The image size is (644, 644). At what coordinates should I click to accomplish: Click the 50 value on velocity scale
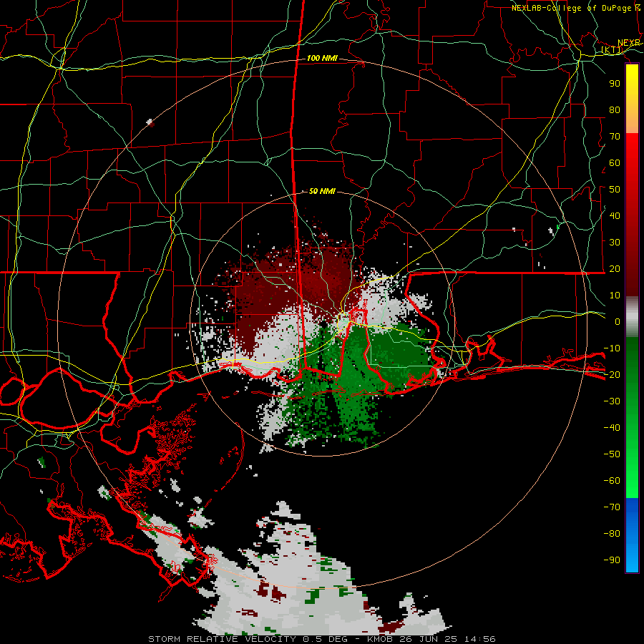615,190
